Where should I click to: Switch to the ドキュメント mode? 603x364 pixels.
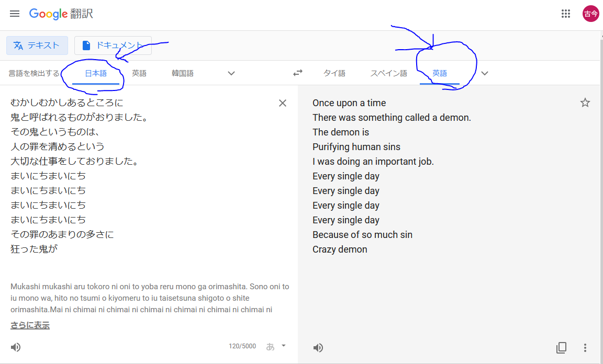(x=113, y=45)
